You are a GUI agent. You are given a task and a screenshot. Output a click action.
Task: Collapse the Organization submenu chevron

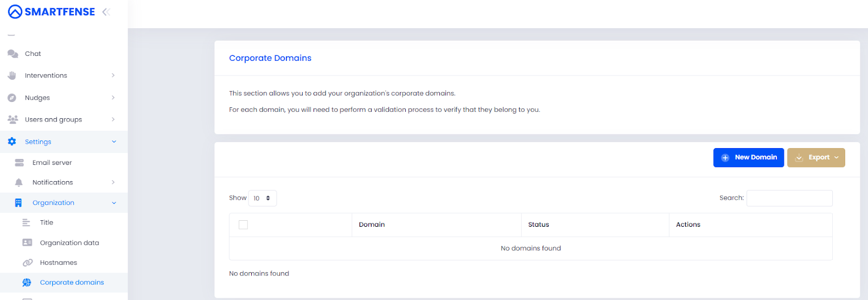pyautogui.click(x=114, y=203)
